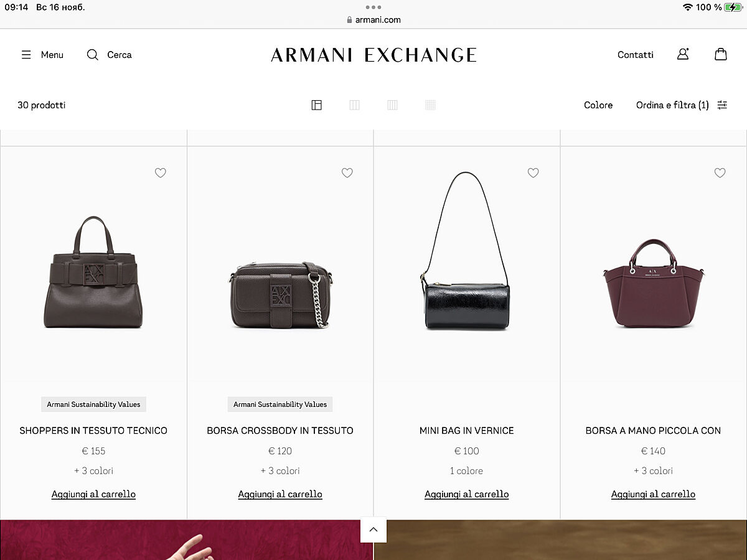747x560 pixels.
Task: Open the Contatti menu item
Action: tap(636, 55)
